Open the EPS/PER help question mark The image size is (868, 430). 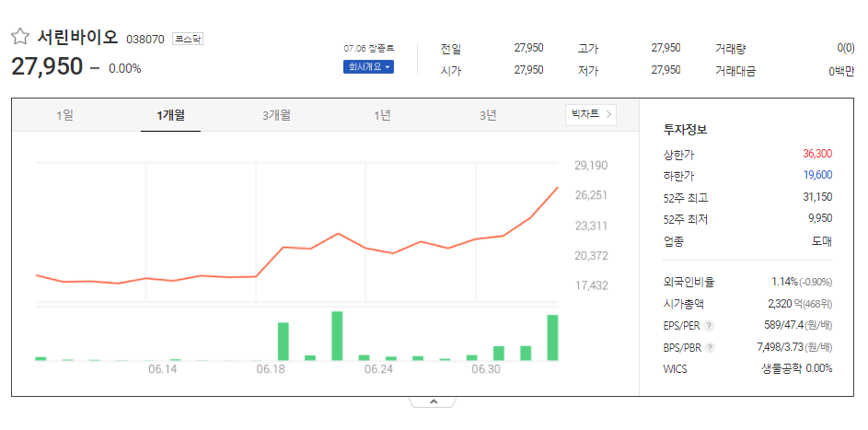click(709, 326)
